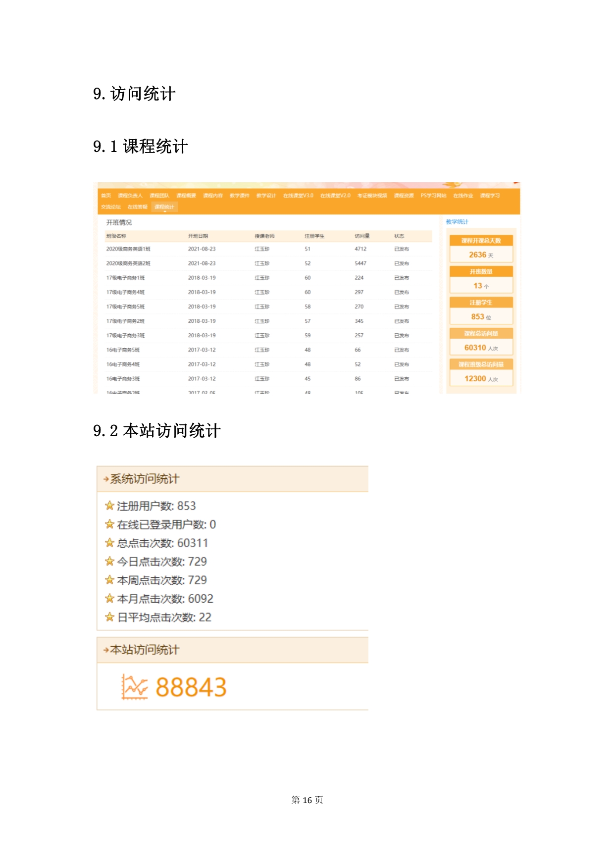Open the 课程团队 menu item
This screenshot has width=614, height=868.
(159, 196)
